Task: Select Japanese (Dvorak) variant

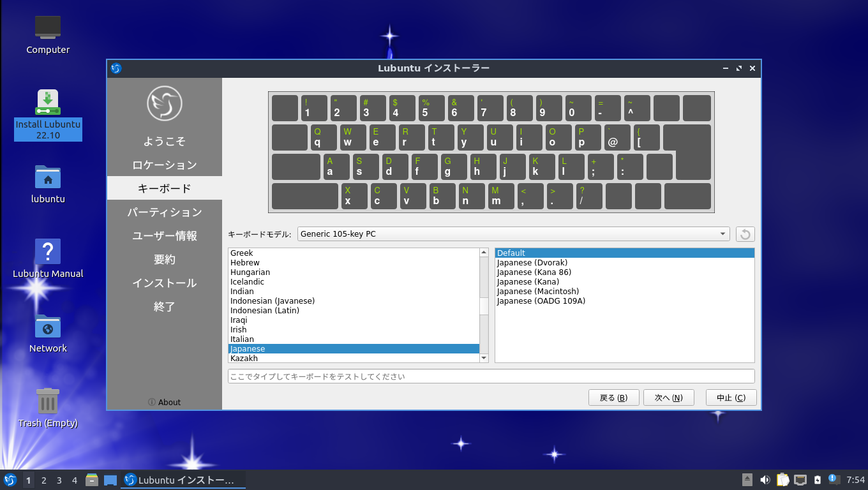Action: 625,263
